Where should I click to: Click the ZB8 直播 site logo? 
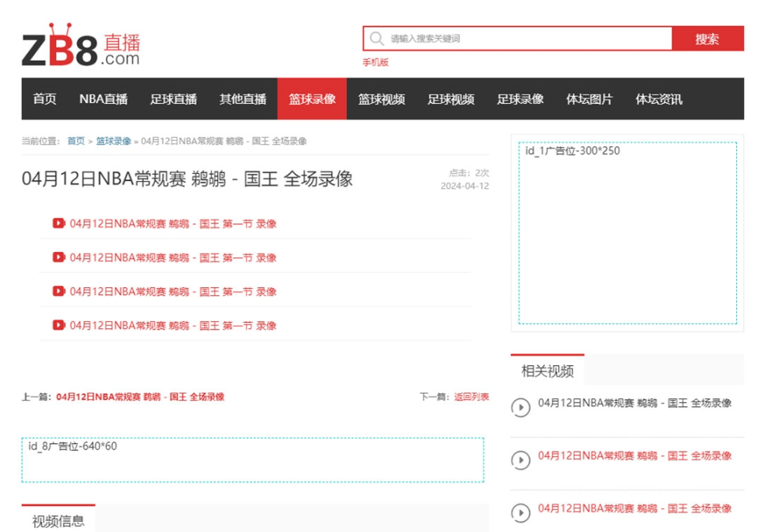pyautogui.click(x=80, y=47)
